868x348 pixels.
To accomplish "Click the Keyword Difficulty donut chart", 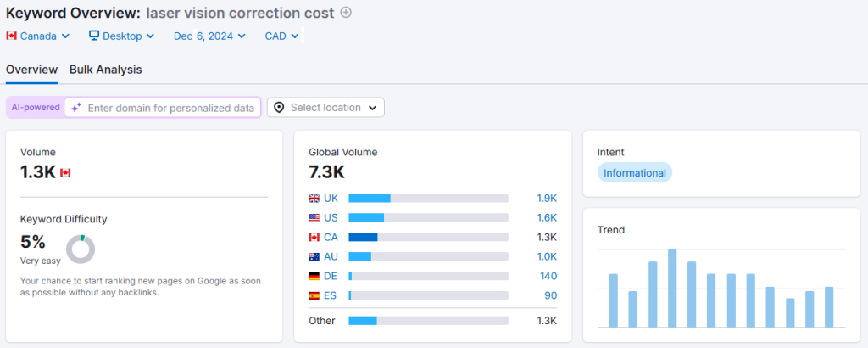I will 81,249.
